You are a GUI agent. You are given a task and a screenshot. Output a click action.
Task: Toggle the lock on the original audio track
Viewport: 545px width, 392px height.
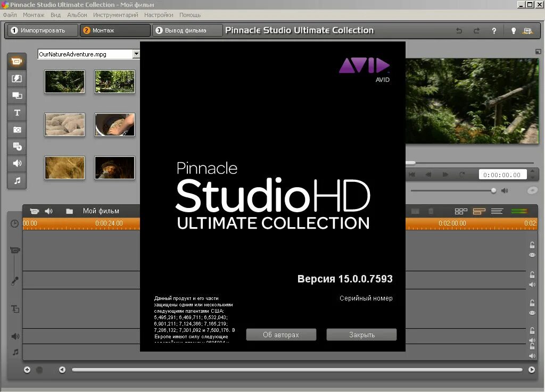point(532,274)
